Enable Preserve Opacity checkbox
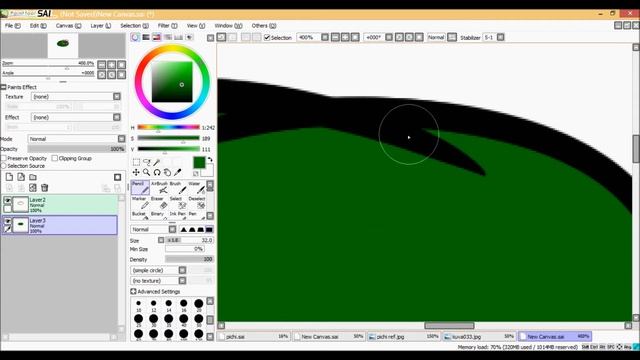The image size is (640, 360). [4, 158]
